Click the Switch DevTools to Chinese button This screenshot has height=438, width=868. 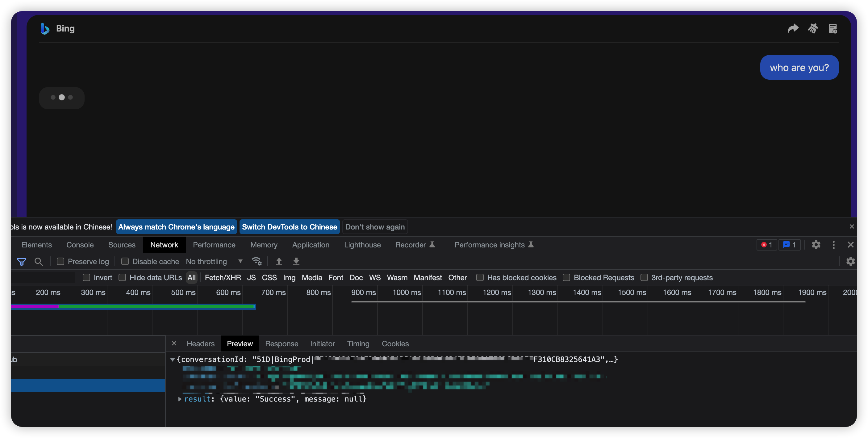tap(290, 227)
